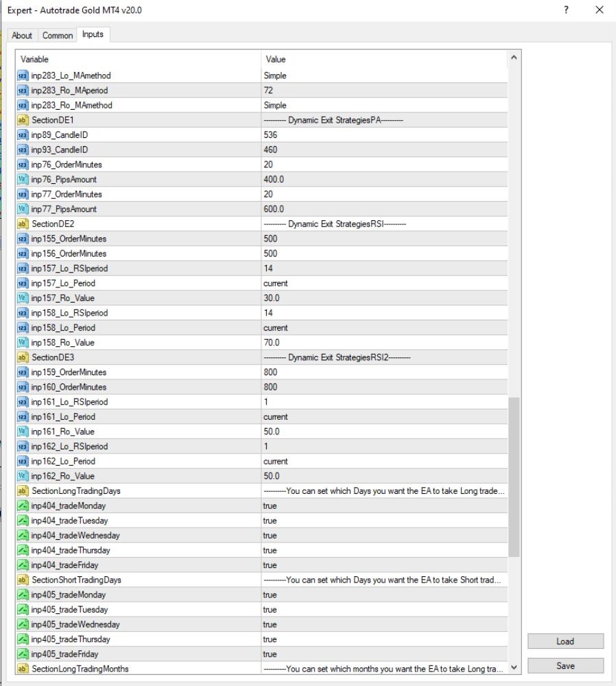Image resolution: width=616 pixels, height=686 pixels.
Task: Select the value 72 of inp283_Ro_MAperiod
Action: [x=268, y=91]
